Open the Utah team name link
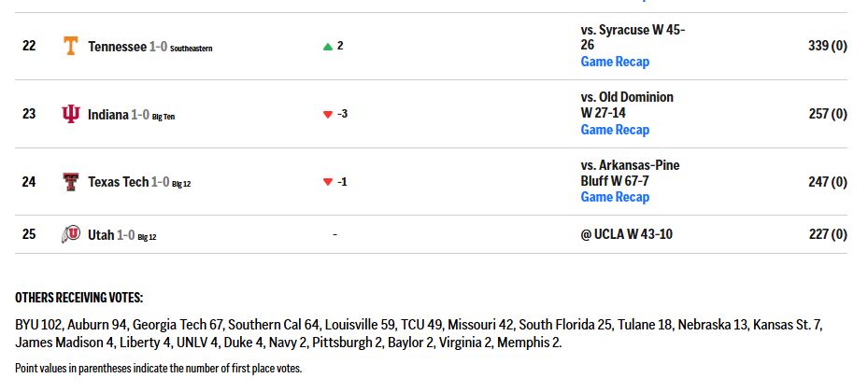868x392 pixels. 101,235
